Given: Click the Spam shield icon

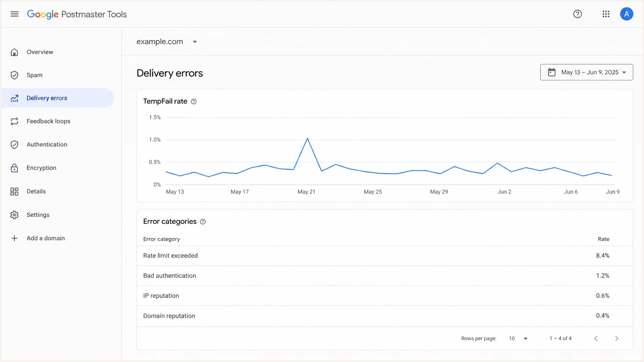Looking at the screenshot, I should tap(15, 75).
